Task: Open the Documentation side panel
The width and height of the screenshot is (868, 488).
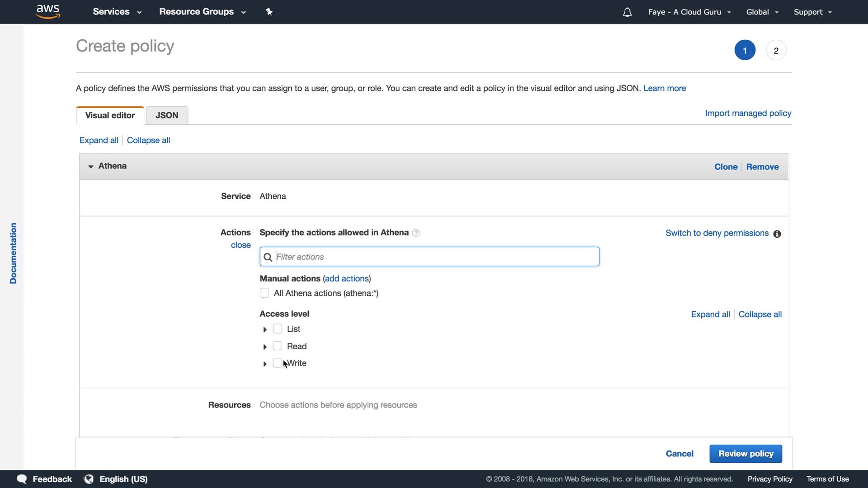Action: 13,253
